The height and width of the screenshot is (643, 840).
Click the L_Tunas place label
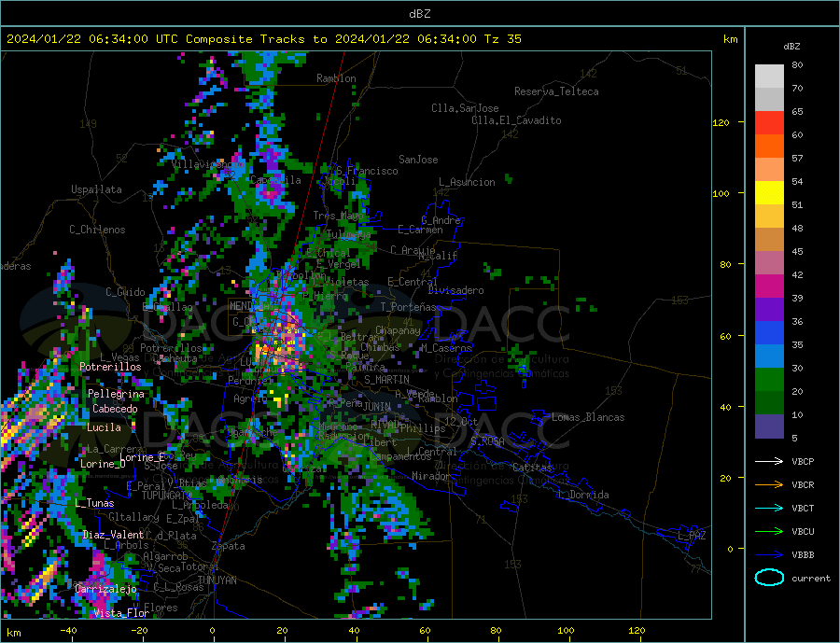click(x=94, y=503)
